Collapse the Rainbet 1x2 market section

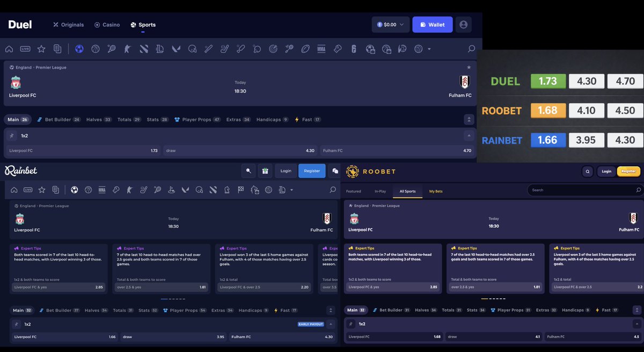[x=331, y=324]
